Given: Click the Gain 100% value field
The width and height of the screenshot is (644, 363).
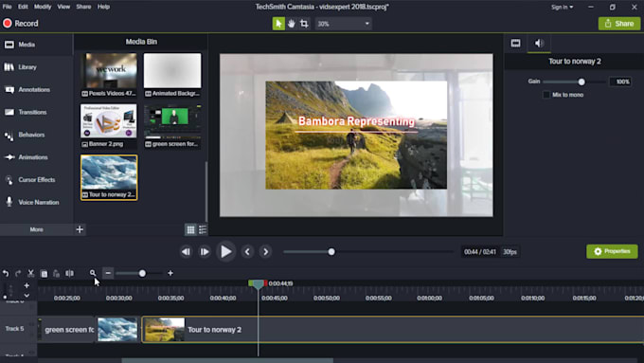Looking at the screenshot, I should pyautogui.click(x=619, y=82).
